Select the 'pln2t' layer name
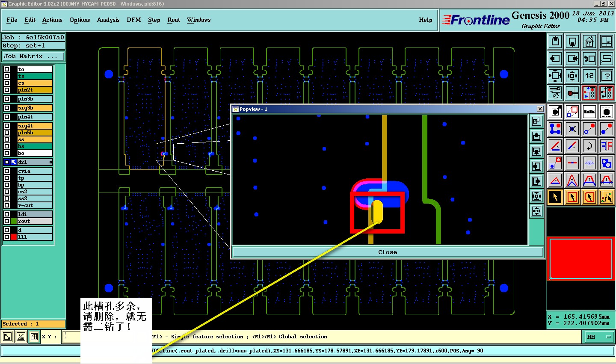This screenshot has width=616, height=364. point(35,90)
